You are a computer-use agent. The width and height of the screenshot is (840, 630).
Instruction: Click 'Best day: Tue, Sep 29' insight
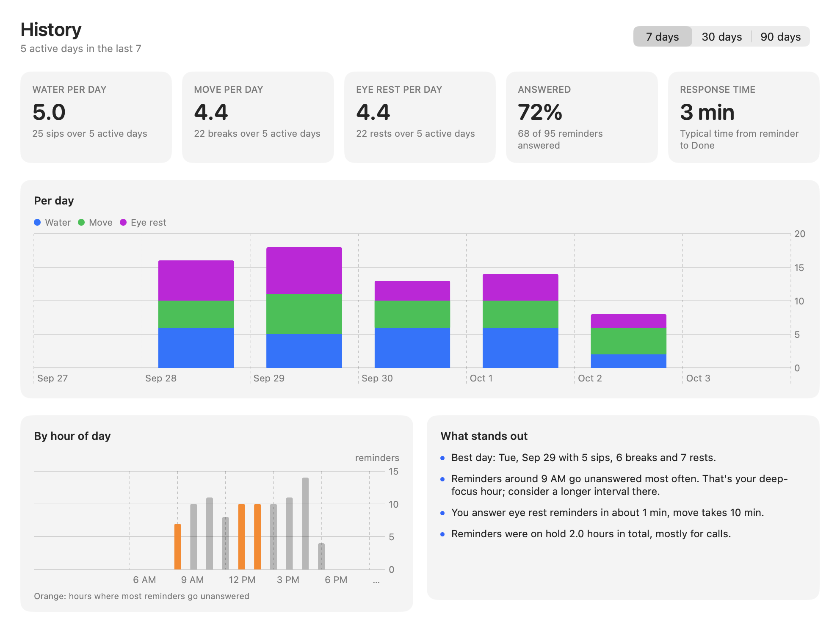coord(583,457)
